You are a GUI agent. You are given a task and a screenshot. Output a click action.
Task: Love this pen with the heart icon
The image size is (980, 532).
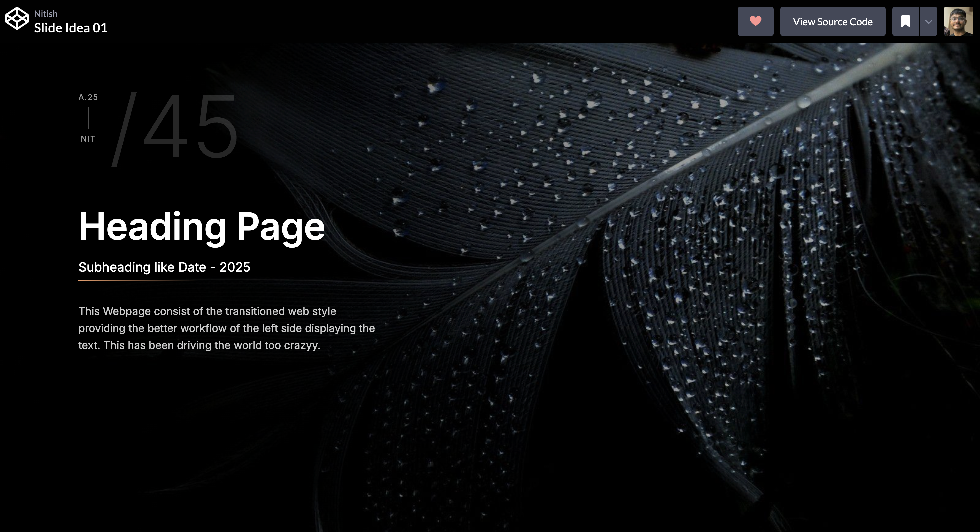[x=755, y=21]
